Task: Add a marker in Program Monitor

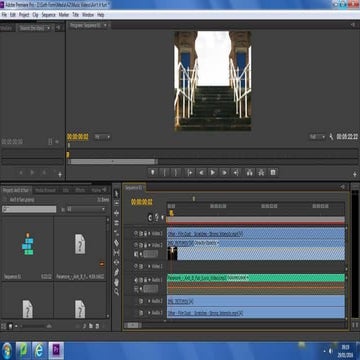Action: (153, 172)
